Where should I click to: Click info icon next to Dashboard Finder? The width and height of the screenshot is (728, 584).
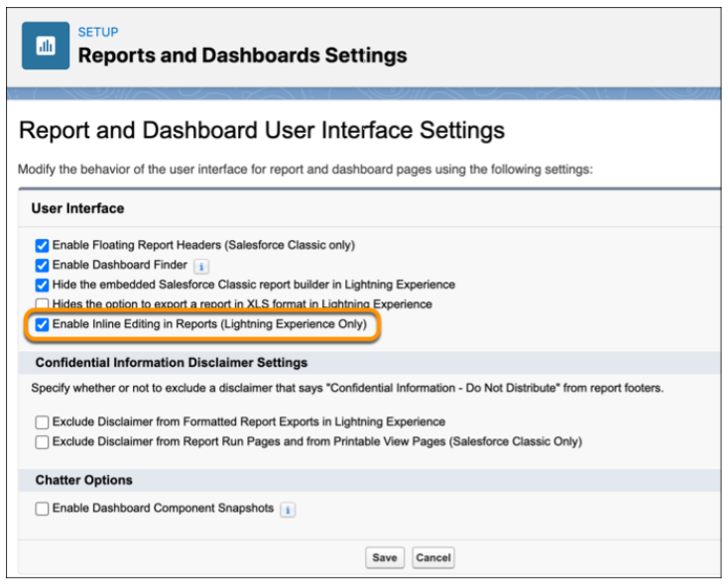pyautogui.click(x=201, y=267)
